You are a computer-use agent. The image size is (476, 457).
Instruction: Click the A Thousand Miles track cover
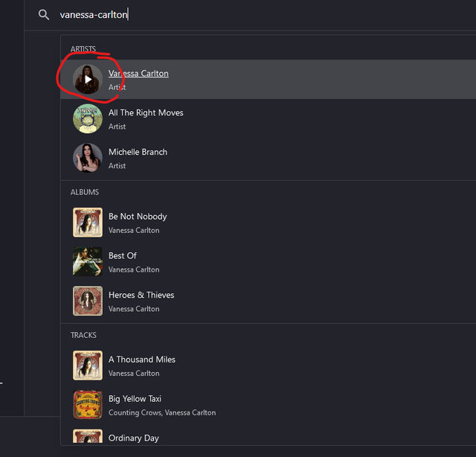(x=88, y=365)
